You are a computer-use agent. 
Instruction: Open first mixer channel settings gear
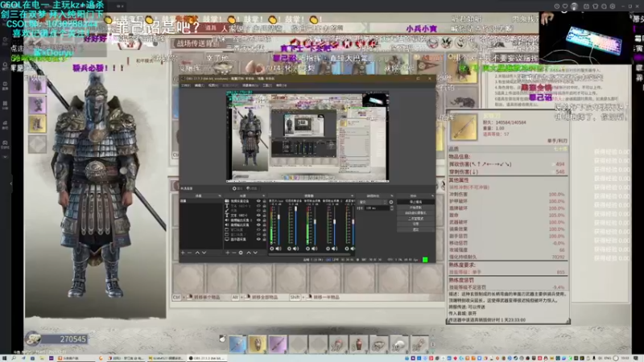(271, 249)
